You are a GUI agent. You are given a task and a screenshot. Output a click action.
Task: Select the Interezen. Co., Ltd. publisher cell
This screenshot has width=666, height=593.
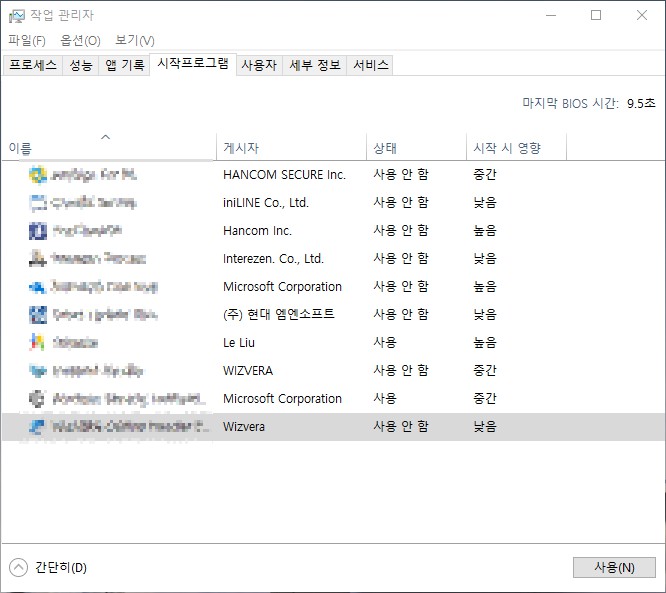point(274,259)
